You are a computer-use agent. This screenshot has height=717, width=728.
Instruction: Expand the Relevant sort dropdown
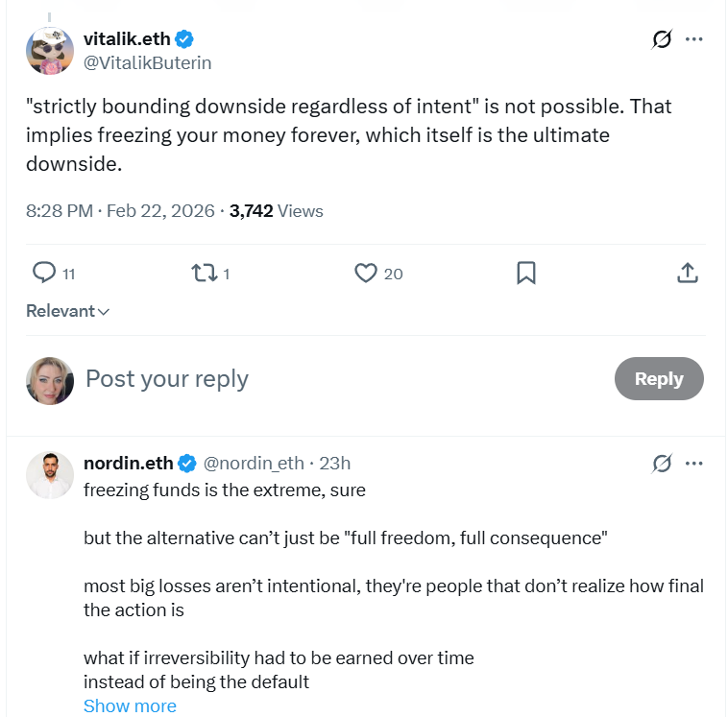(x=67, y=311)
